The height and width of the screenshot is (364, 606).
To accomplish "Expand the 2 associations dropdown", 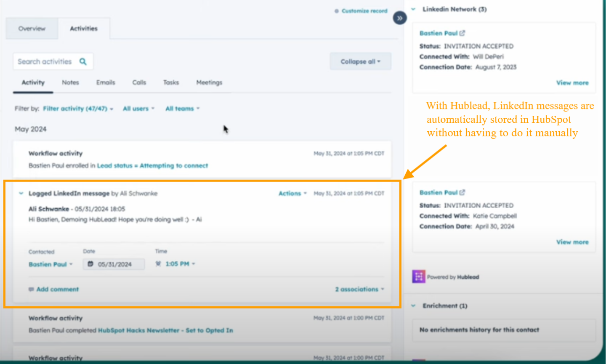I will 359,289.
